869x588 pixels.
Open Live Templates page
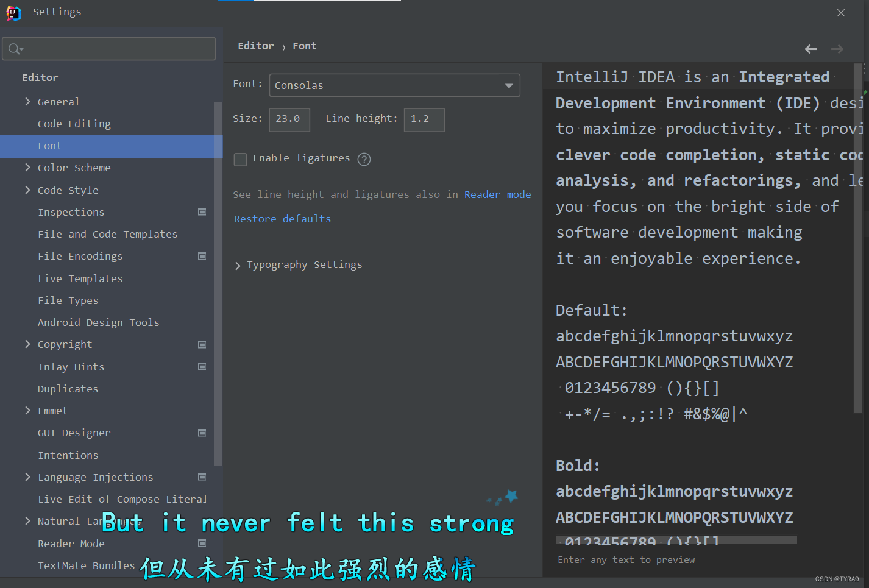tap(80, 278)
